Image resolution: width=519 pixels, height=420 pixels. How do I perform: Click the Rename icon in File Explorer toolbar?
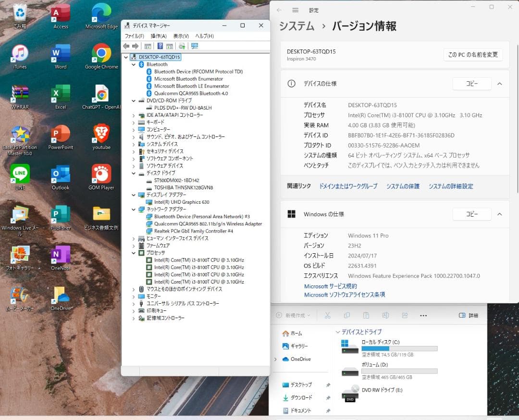point(385,315)
